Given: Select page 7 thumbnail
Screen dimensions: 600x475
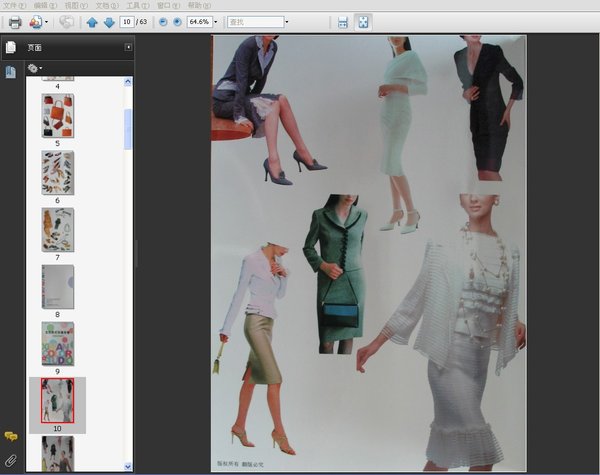Looking at the screenshot, I should [57, 229].
